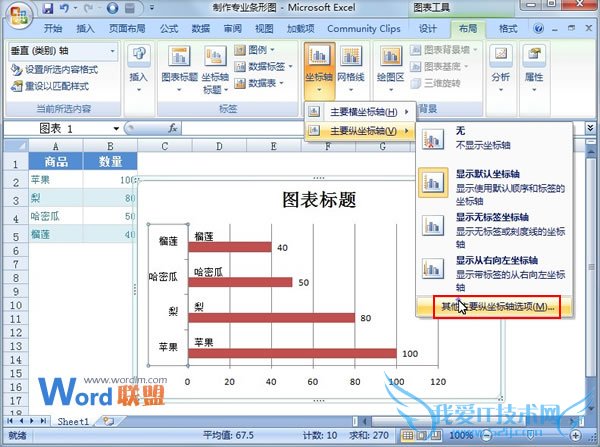Switch to the 插入 ribbon tab
Viewport: 600px width, 447px height.
[x=85, y=28]
